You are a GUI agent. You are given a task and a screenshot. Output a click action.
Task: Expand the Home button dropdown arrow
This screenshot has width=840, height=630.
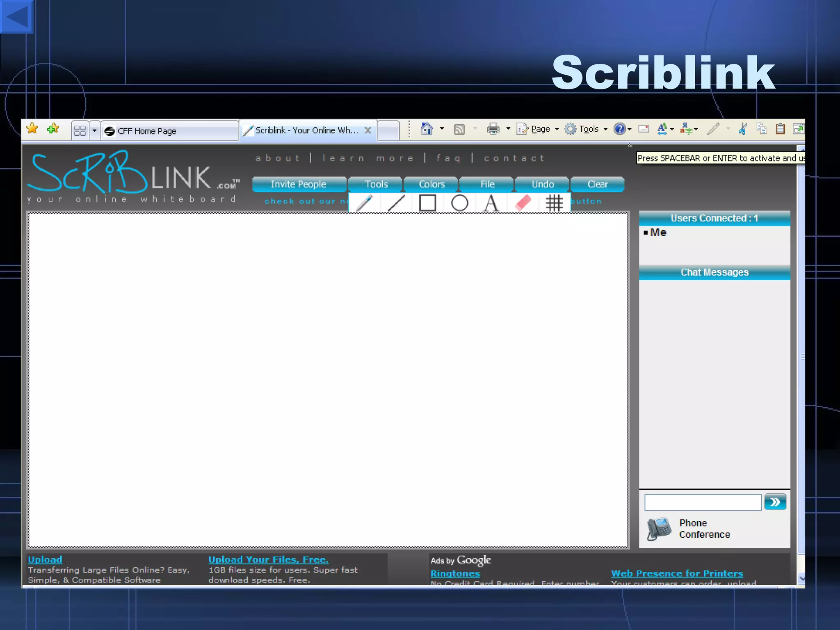click(x=442, y=129)
